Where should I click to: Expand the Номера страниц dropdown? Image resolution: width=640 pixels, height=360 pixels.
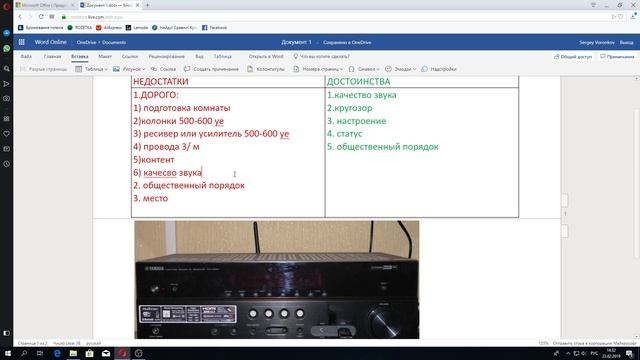coord(341,69)
